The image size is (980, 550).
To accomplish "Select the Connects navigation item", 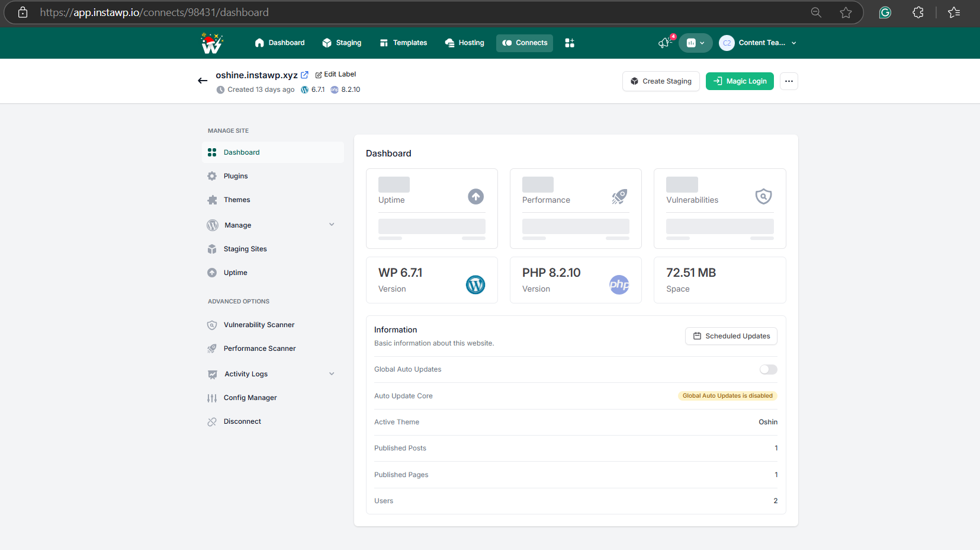I will click(x=525, y=43).
